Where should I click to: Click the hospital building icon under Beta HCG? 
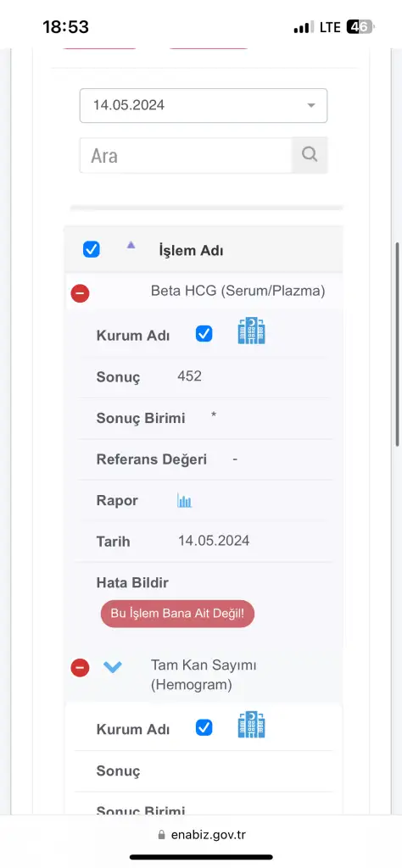click(251, 331)
